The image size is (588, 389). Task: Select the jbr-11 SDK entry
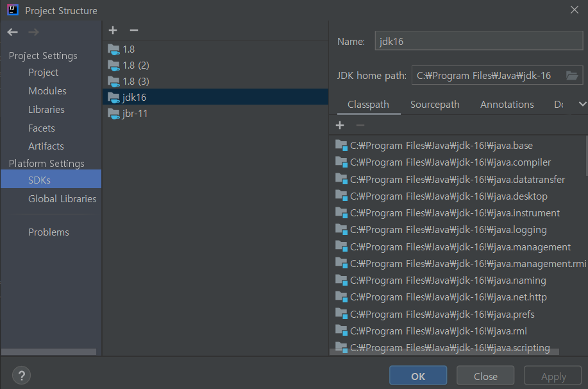click(215, 114)
